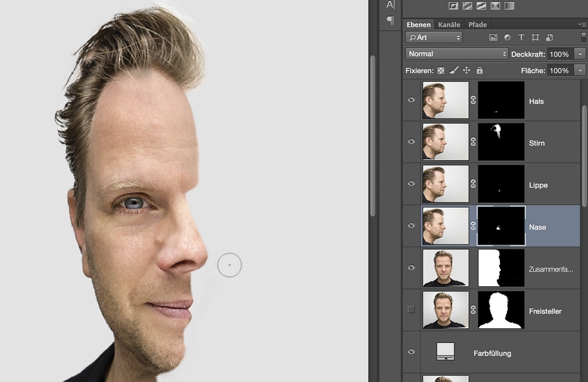
Task: Click the mask link icon on Lippe layer
Action: (x=473, y=184)
